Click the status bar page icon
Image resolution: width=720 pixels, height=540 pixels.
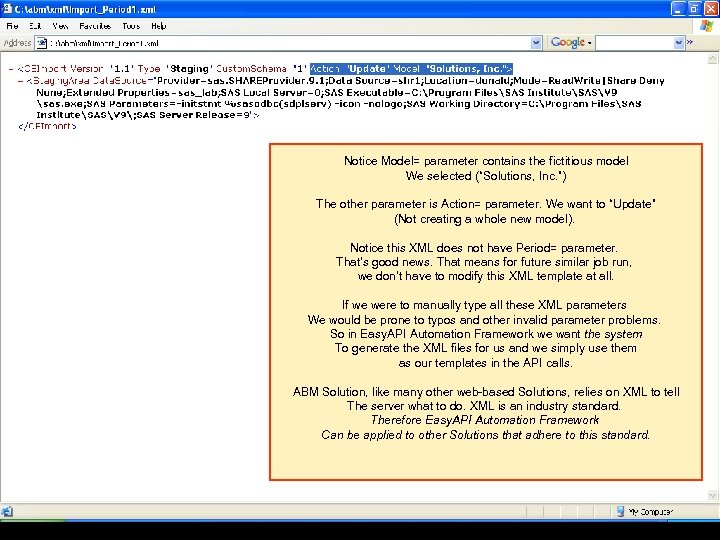(x=7, y=512)
